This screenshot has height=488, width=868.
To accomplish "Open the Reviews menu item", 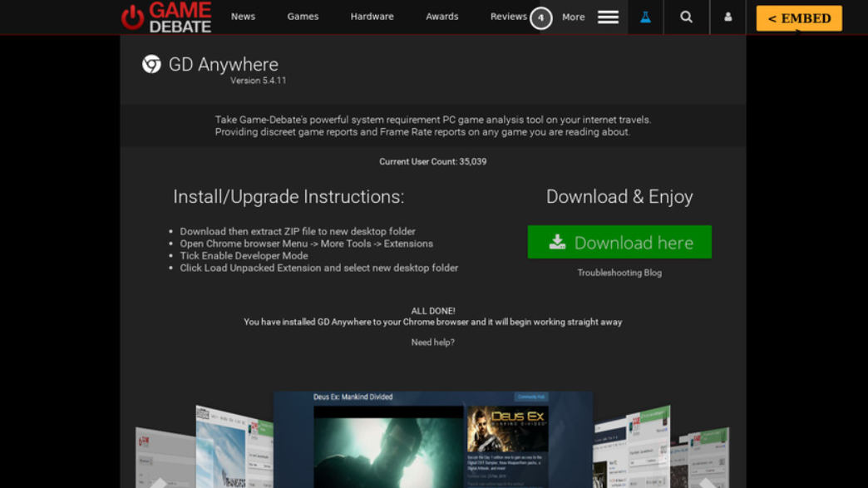I will click(x=508, y=17).
